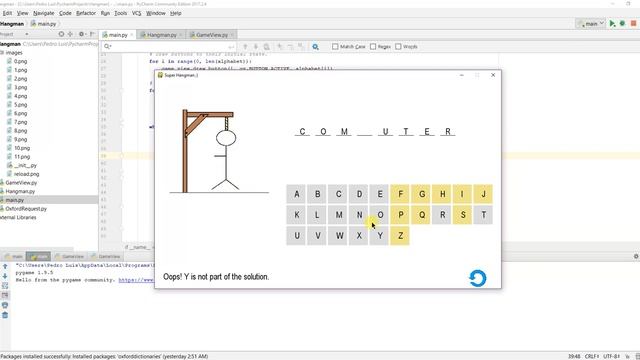Enable the Regex checkbox
Screen dimensions: 640x360
click(373, 47)
